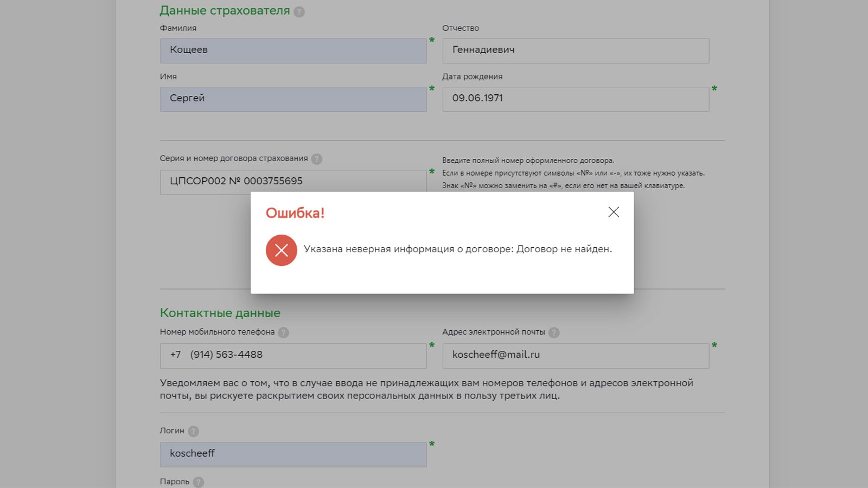868x488 pixels.
Task: Open the help tooltip beside Пароль
Action: pos(199,481)
